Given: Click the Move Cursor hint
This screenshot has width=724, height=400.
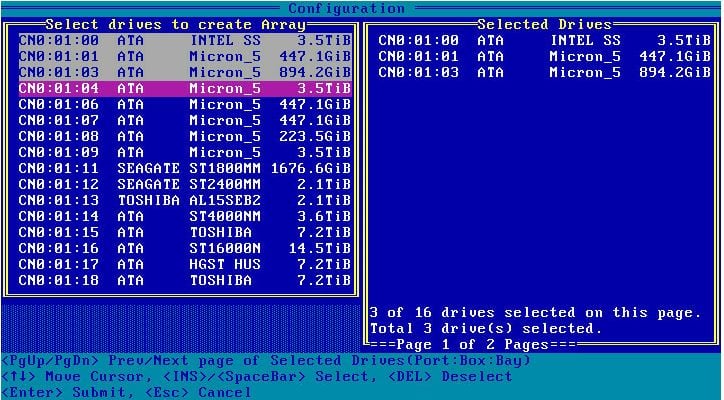Looking at the screenshot, I should pos(77,376).
